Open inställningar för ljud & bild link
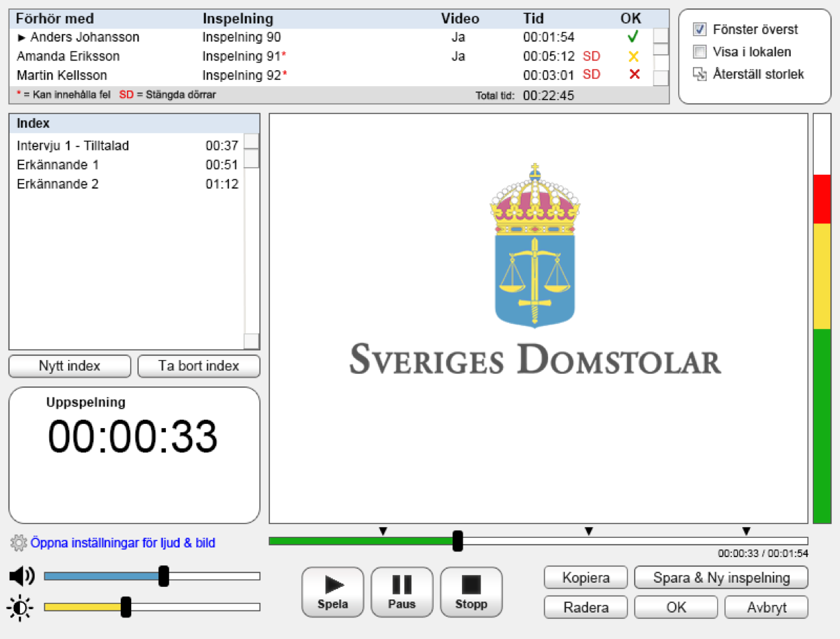Screen dimensions: 840x639 [123, 543]
